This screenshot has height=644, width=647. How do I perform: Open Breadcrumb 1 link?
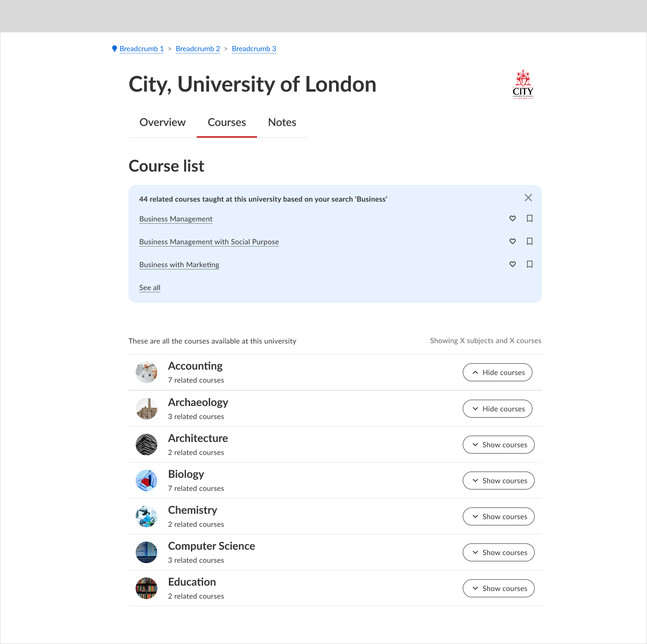[142, 49]
